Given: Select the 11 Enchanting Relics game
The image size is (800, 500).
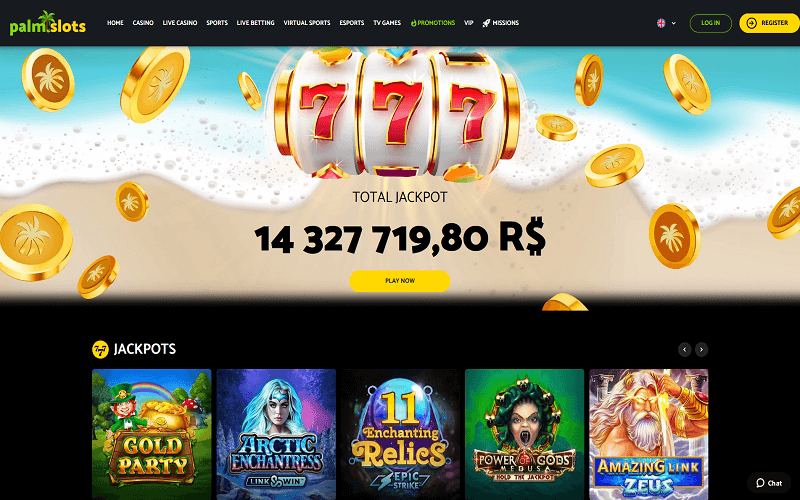Looking at the screenshot, I should [x=401, y=434].
